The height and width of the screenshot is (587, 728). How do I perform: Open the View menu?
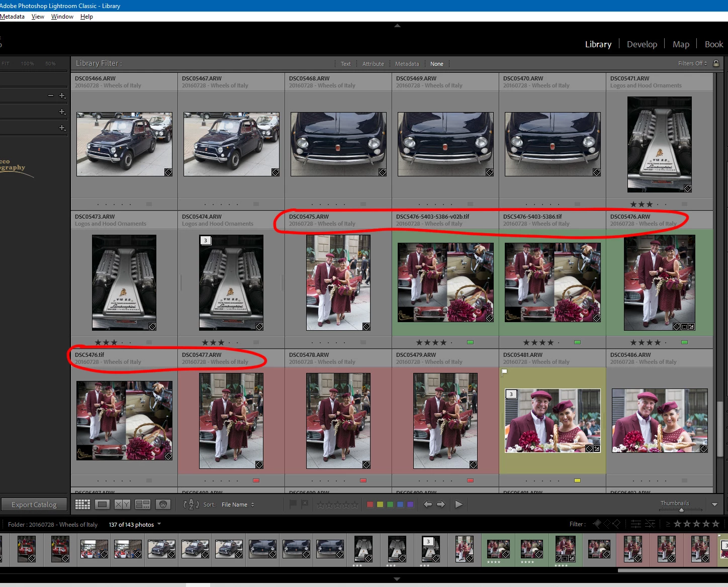coord(38,17)
